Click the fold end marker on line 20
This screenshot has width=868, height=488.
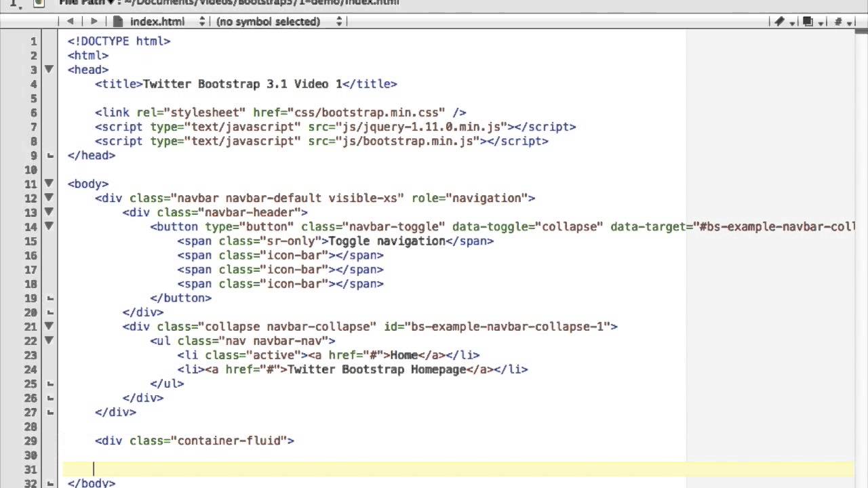[x=49, y=312]
